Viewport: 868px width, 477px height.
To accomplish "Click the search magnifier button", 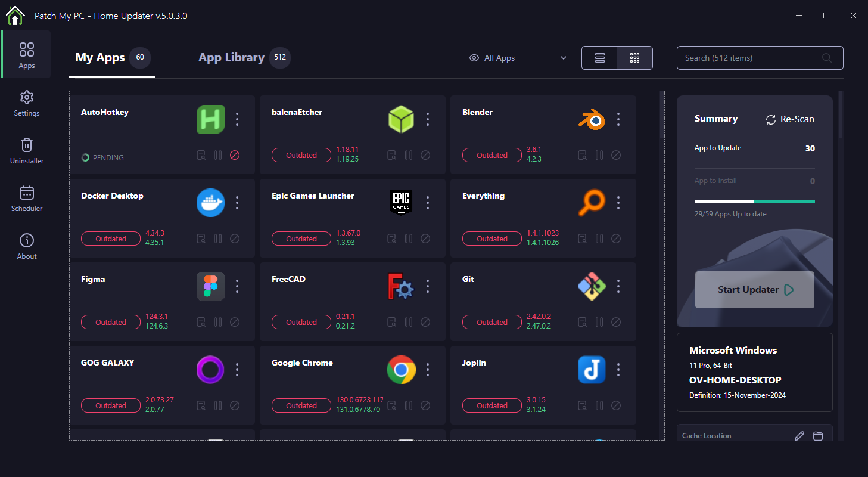I will (826, 58).
